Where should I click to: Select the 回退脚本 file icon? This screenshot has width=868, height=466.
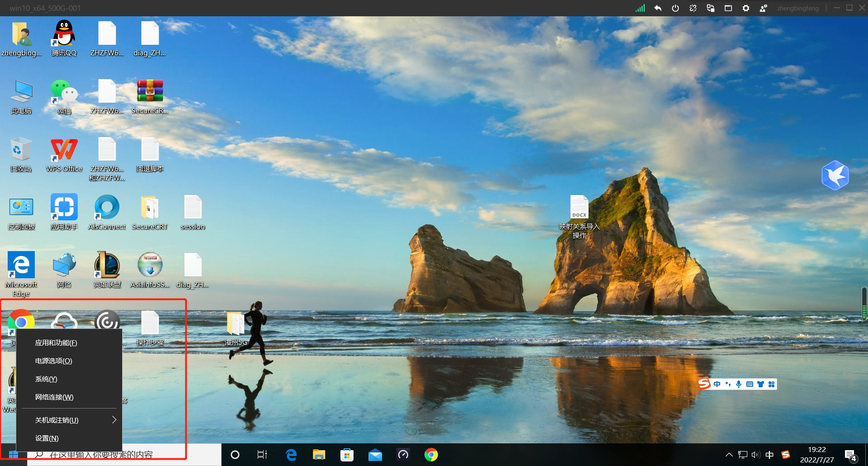[150, 154]
